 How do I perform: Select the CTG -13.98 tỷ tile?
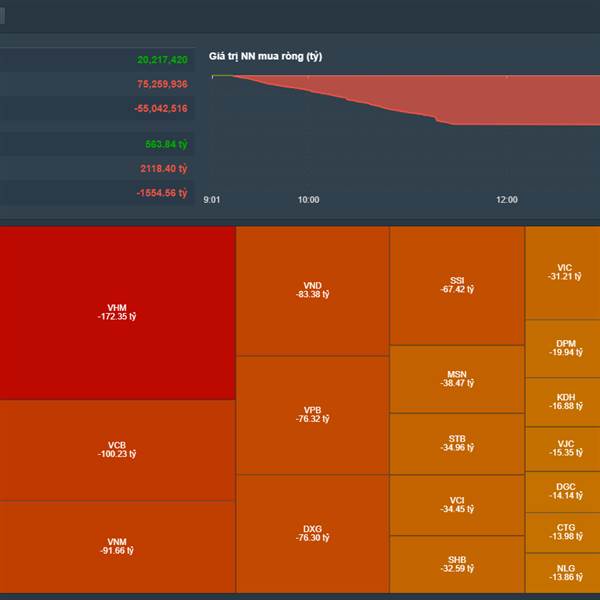(563, 533)
